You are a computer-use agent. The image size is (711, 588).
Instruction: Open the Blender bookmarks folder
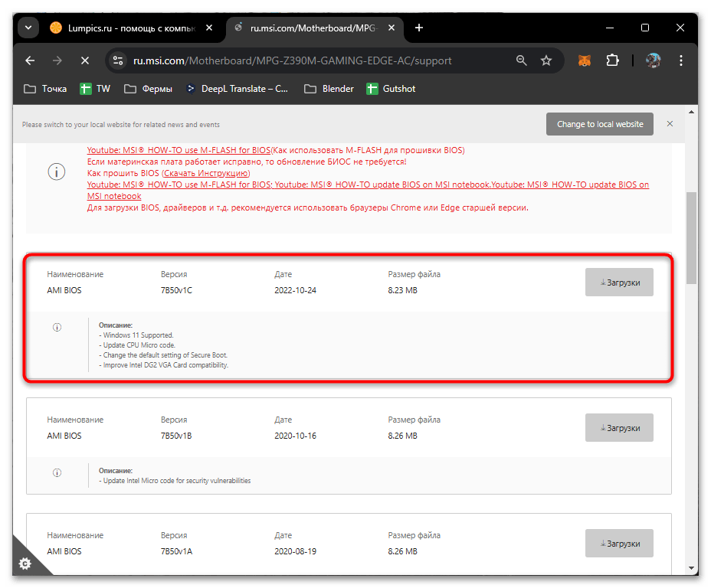[329, 89]
